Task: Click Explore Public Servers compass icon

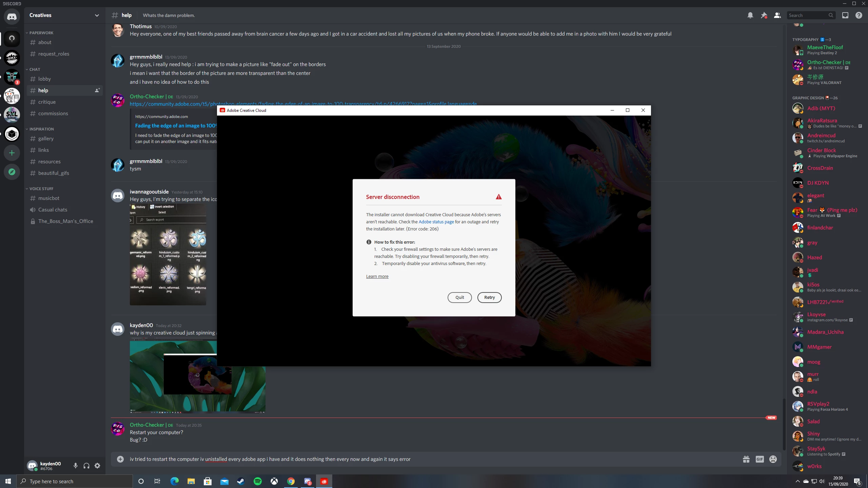Action: point(12,172)
